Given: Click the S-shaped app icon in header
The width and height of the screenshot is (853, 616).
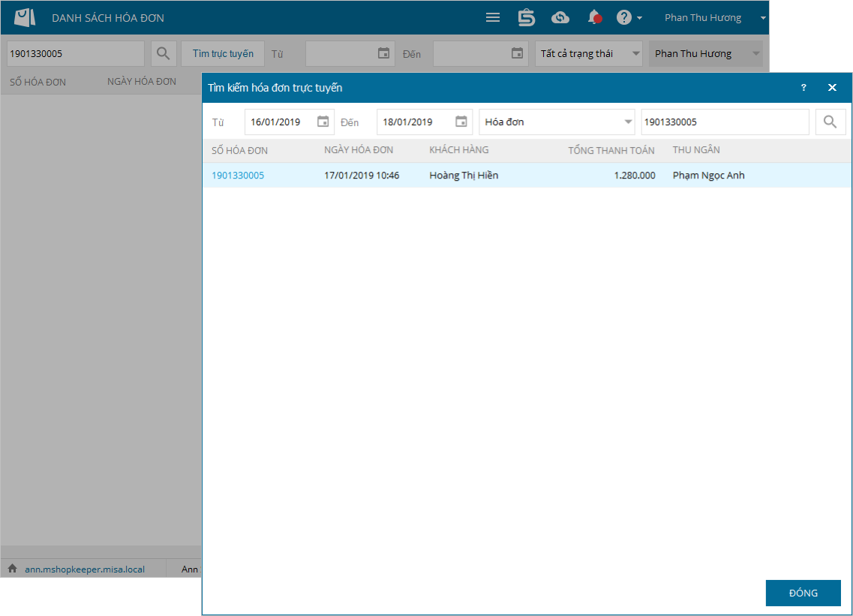Looking at the screenshot, I should pyautogui.click(x=526, y=17).
